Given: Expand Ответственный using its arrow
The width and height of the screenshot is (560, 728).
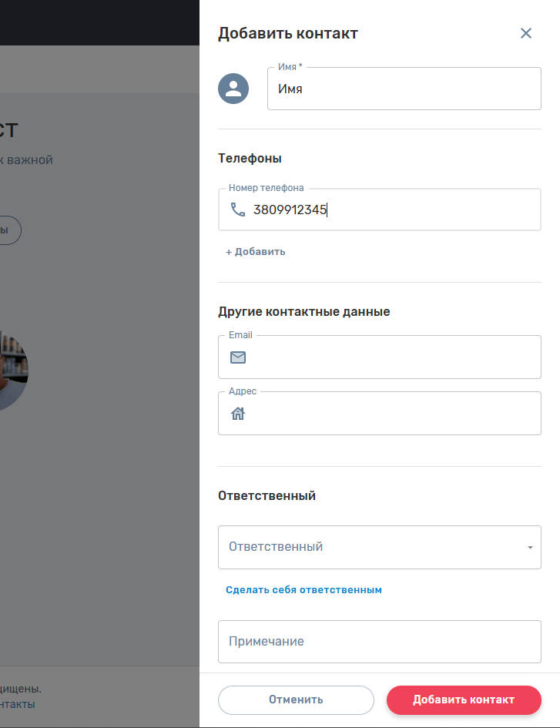Looking at the screenshot, I should [530, 548].
